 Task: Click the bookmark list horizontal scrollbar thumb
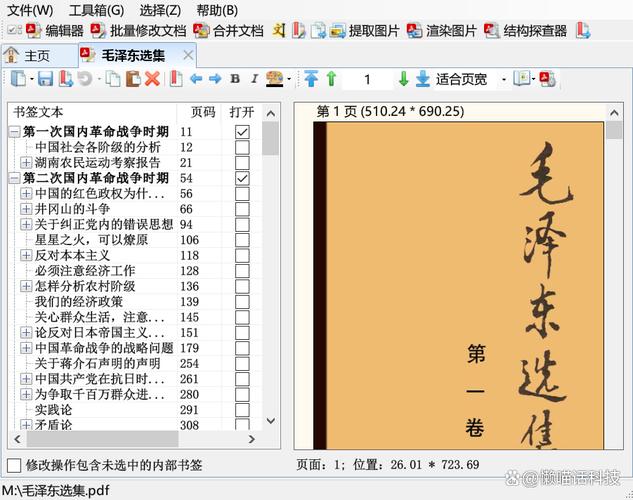coord(103,439)
